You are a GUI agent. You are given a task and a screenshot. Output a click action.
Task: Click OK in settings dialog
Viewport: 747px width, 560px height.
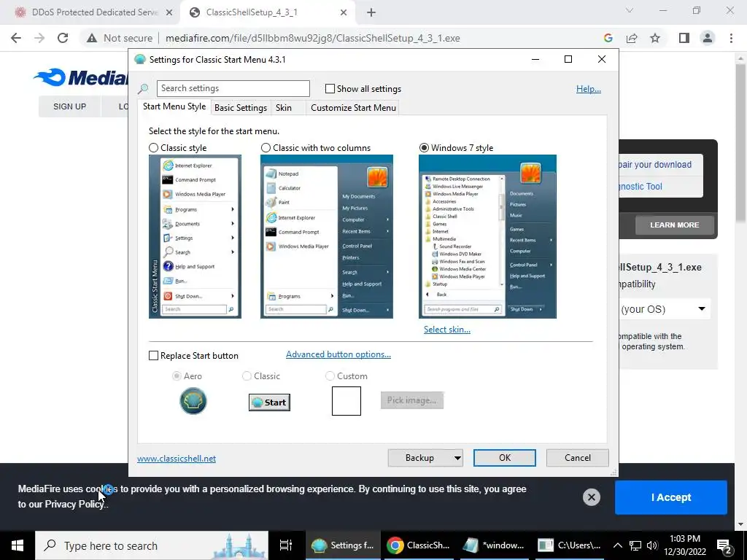pos(505,458)
